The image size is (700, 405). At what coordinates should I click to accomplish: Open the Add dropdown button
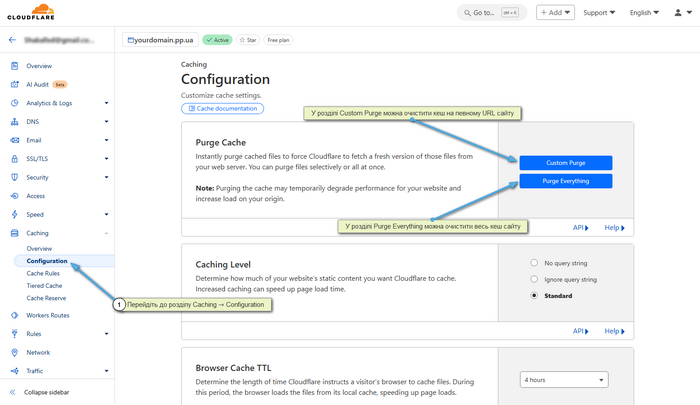pos(555,13)
